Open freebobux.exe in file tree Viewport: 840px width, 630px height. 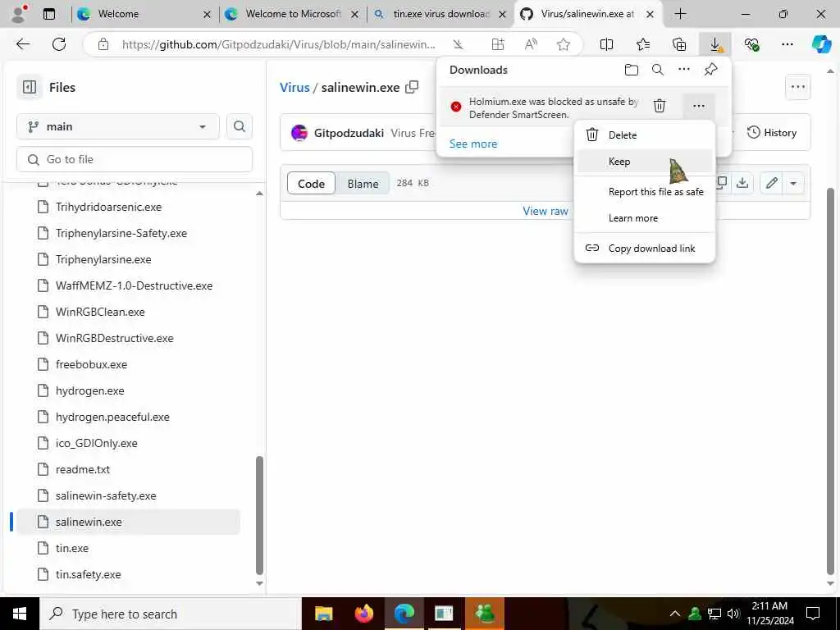[91, 364]
